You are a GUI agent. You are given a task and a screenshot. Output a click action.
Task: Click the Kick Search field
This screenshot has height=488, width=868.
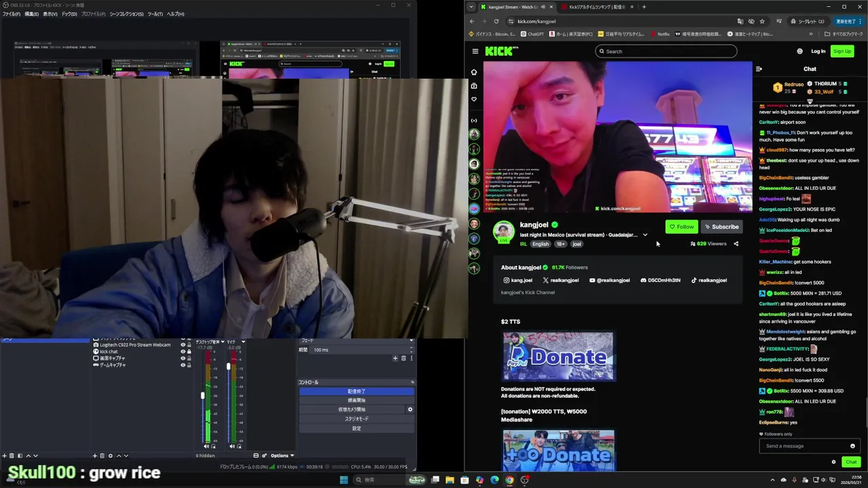[666, 52]
